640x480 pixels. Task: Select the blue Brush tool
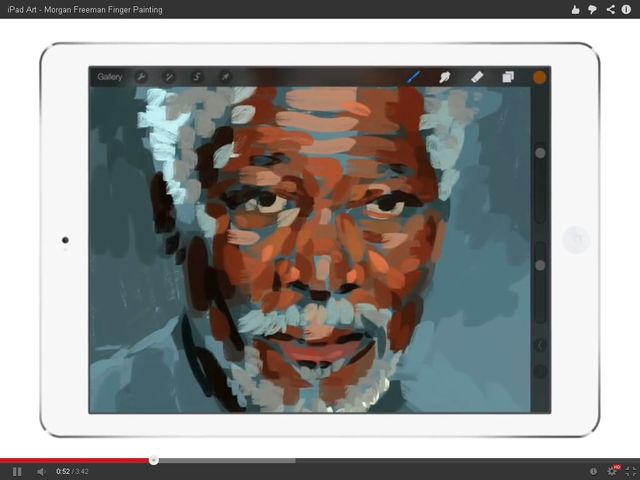413,77
